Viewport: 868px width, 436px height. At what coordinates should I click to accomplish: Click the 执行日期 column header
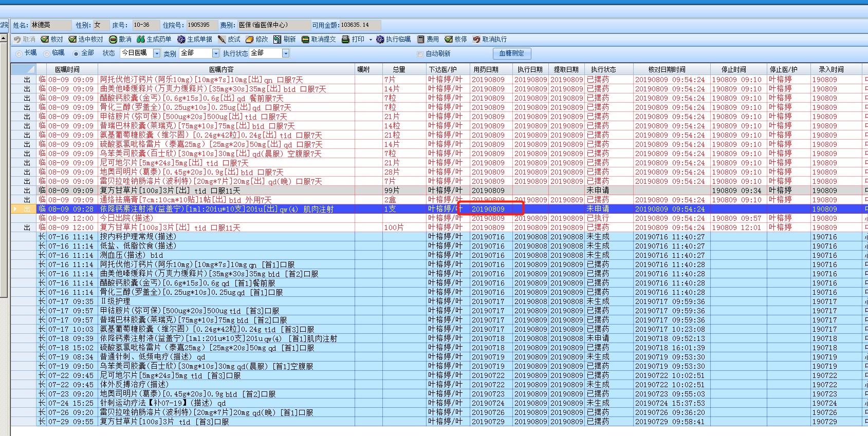(530, 69)
